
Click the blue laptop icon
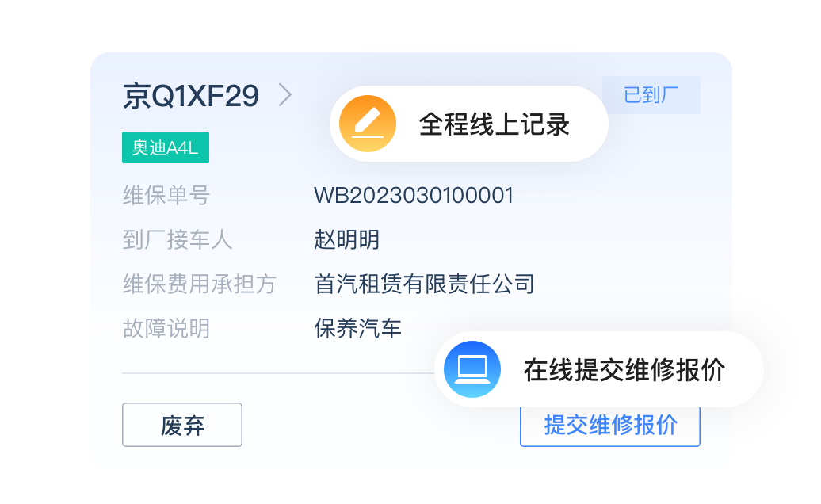472,369
